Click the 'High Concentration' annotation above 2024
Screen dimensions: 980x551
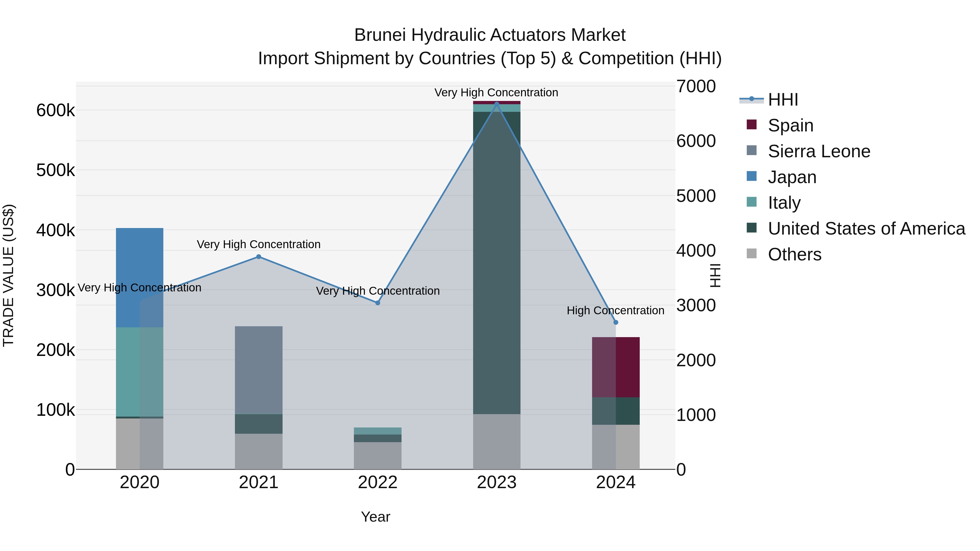pos(615,311)
